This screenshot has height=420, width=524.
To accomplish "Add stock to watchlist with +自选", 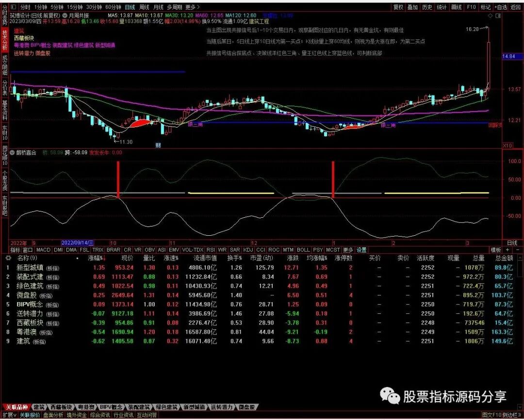I will pyautogui.click(x=500, y=7).
